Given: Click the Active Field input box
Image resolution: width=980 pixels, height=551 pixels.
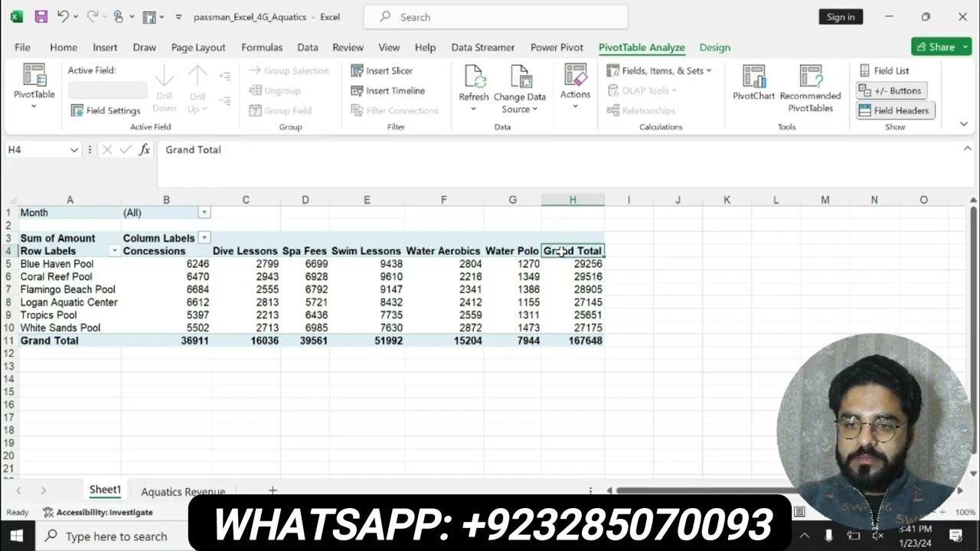Looking at the screenshot, I should point(107,90).
